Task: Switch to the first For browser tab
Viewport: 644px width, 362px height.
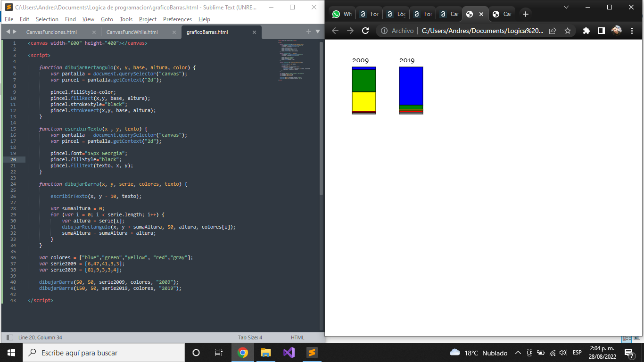Action: 369,14
